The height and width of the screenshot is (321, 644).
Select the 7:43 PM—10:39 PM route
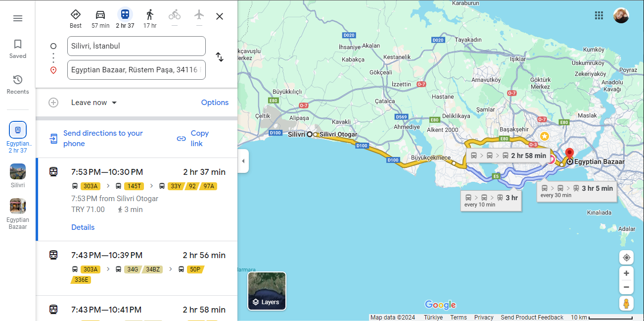pyautogui.click(x=137, y=268)
